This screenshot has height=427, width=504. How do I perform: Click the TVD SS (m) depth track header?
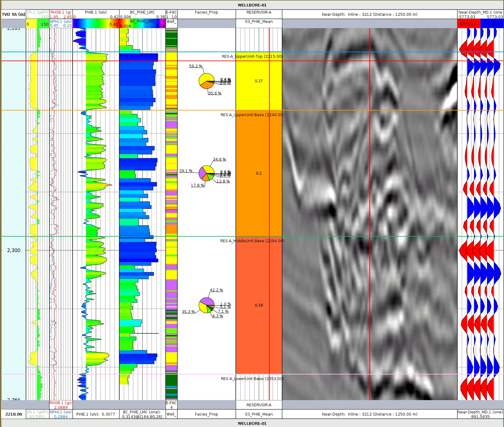pos(13,14)
